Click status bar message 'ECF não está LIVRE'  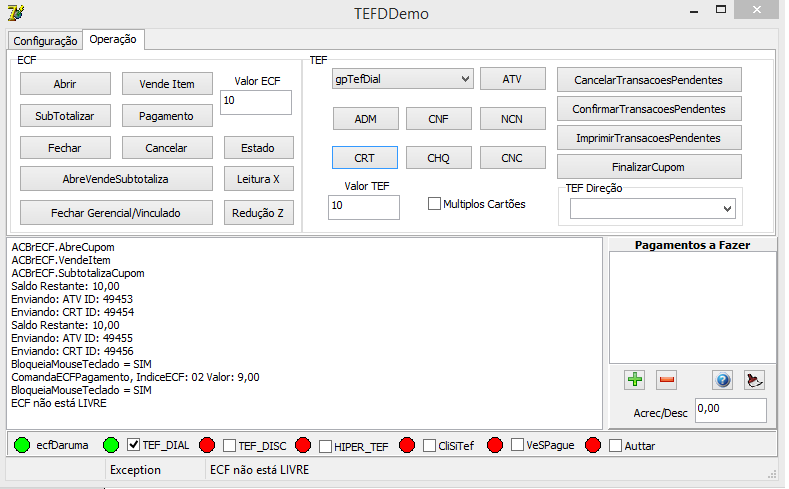click(x=260, y=470)
